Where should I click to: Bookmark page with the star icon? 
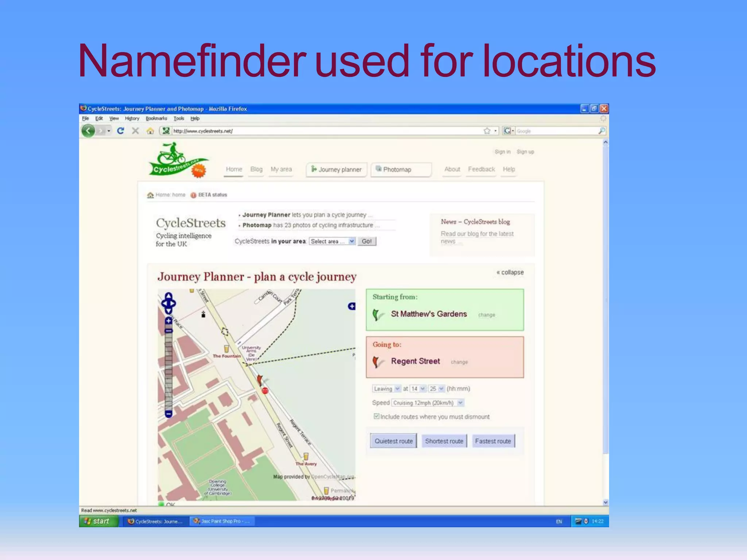coord(487,131)
